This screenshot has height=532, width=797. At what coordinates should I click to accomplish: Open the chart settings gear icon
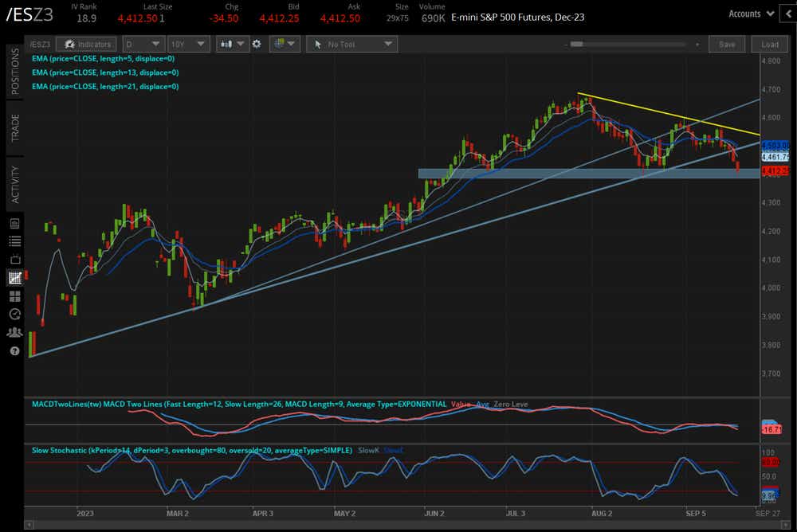coord(257,44)
